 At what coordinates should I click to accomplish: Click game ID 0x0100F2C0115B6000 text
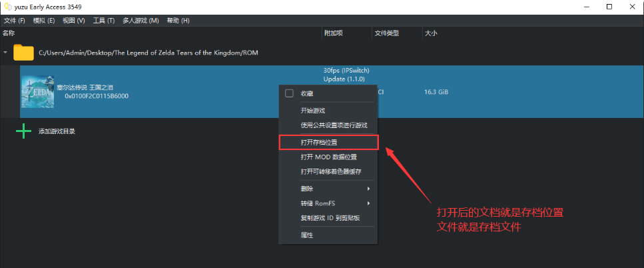97,96
